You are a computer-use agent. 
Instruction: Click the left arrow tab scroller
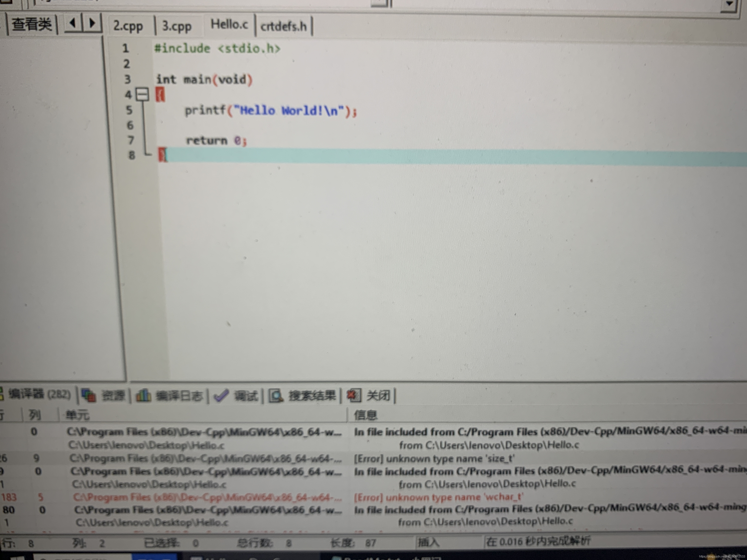[x=72, y=23]
